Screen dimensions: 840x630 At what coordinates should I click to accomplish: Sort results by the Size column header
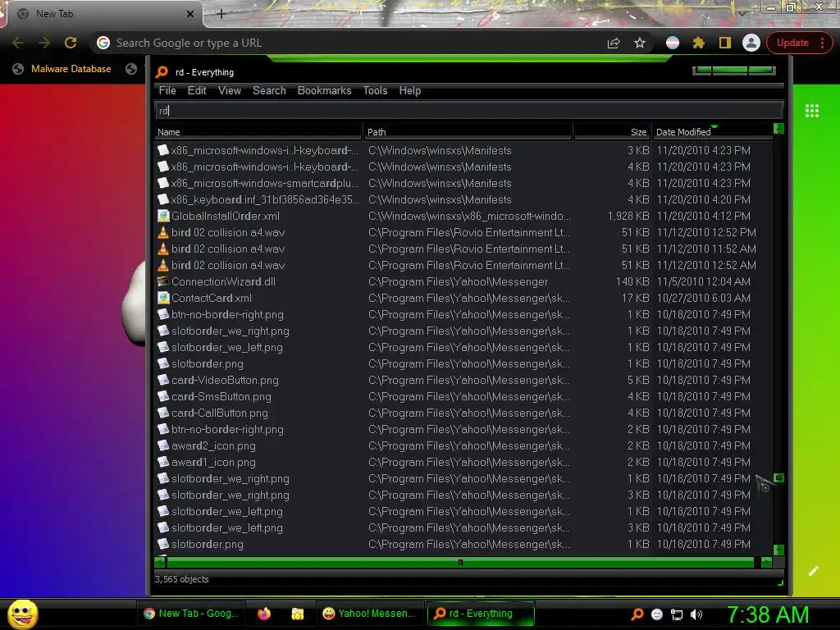click(612, 132)
